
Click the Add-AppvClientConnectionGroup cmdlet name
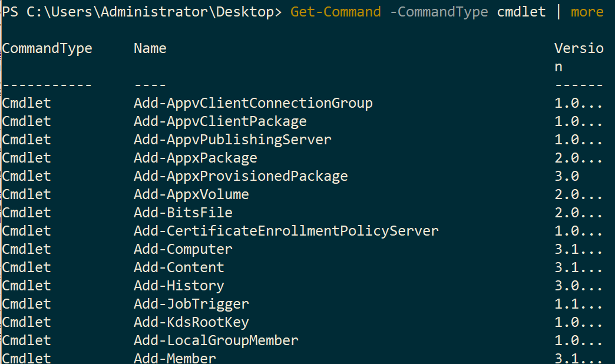click(253, 103)
